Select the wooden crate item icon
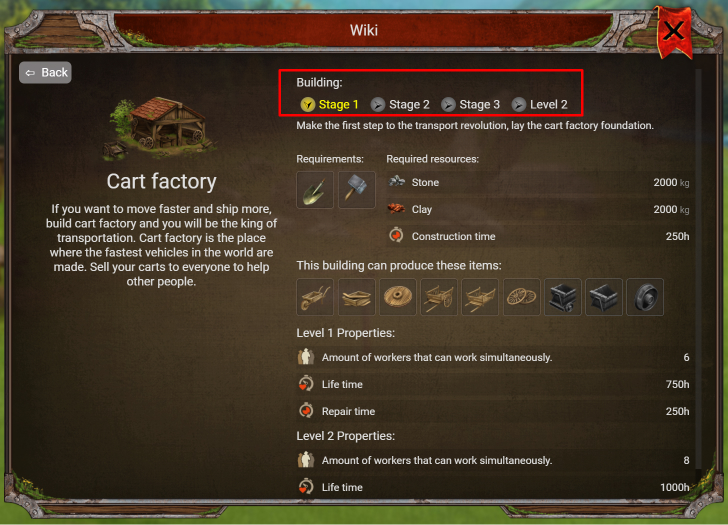Image resolution: width=728 pixels, height=525 pixels. click(x=357, y=297)
